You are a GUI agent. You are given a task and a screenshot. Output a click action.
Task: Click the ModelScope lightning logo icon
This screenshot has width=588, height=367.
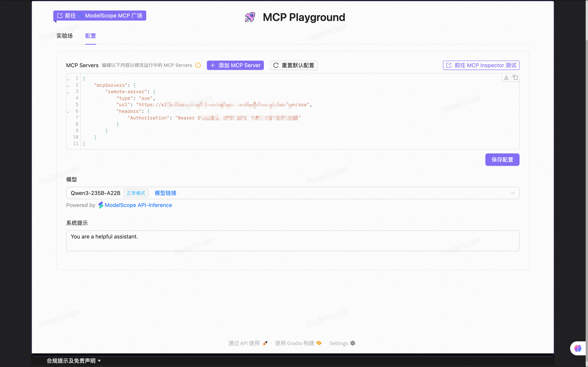(x=101, y=205)
